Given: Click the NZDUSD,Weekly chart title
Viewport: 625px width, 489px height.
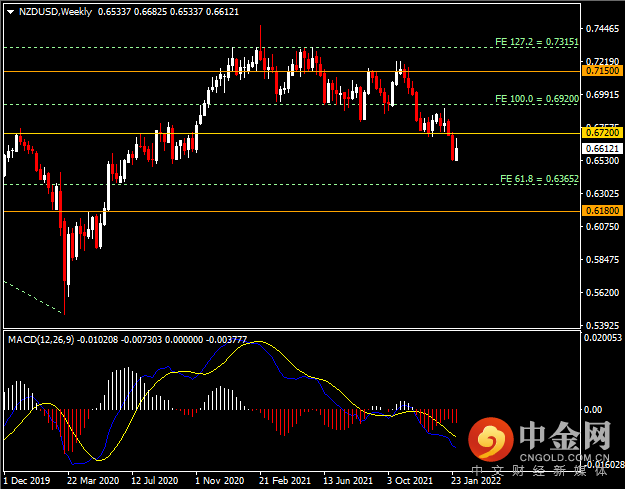Looking at the screenshot, I should 55,12.
